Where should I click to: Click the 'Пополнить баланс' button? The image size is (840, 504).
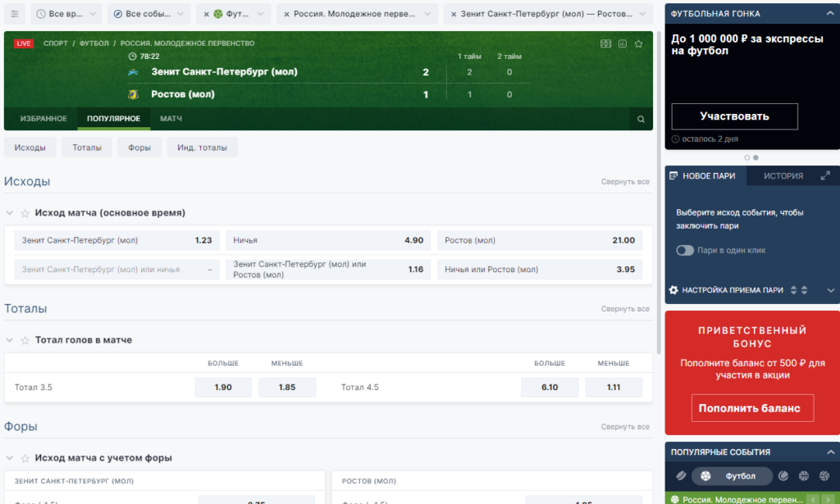click(x=752, y=408)
